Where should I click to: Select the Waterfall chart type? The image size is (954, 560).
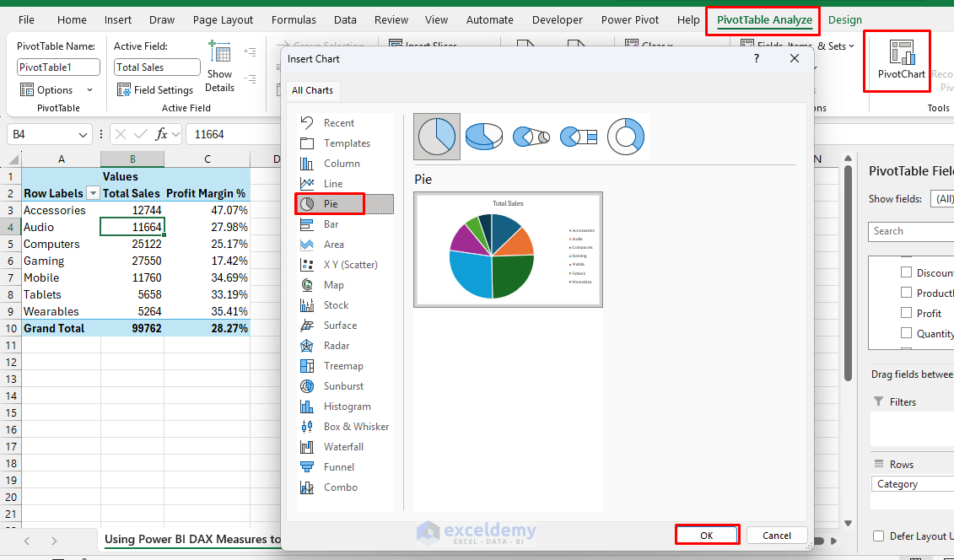pos(346,446)
